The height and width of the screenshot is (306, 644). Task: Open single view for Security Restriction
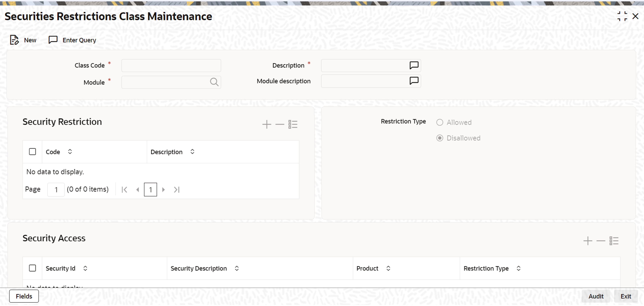293,124
